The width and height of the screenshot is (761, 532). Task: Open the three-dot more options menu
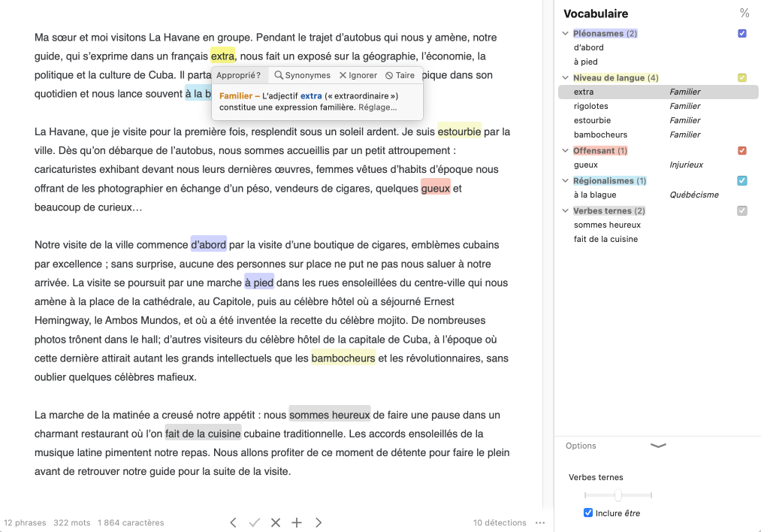[x=540, y=523]
